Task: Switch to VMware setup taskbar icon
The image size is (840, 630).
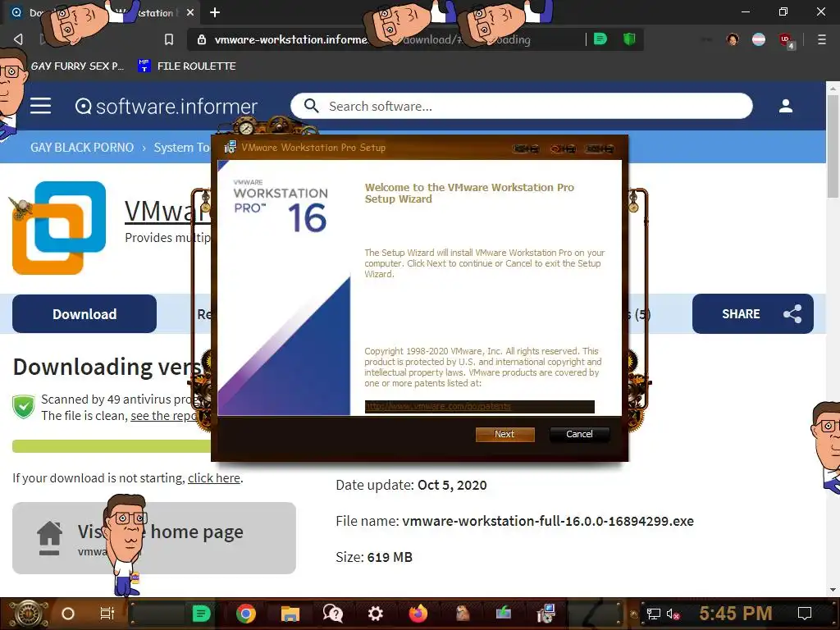Action: [x=546, y=614]
